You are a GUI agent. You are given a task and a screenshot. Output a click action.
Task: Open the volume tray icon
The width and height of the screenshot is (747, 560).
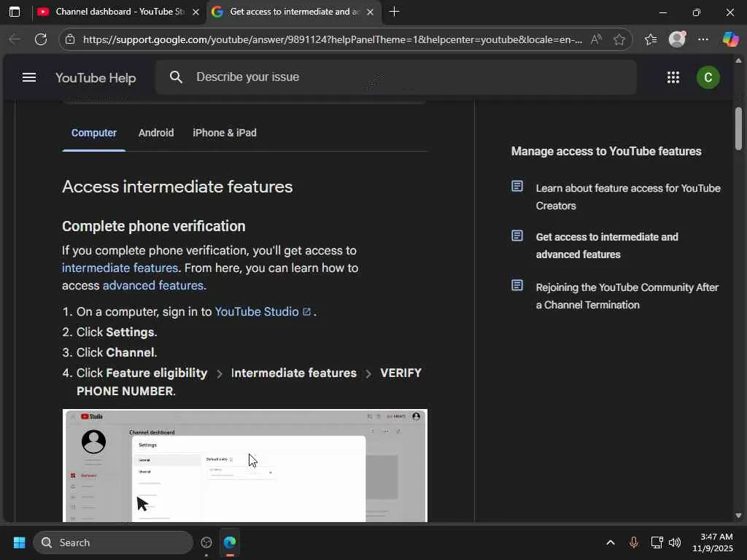point(675,542)
